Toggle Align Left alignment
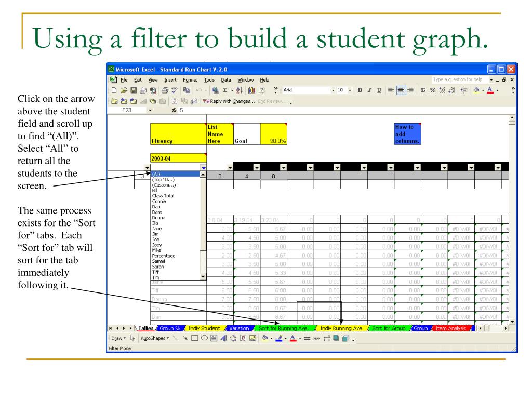532x399 pixels. click(x=391, y=90)
